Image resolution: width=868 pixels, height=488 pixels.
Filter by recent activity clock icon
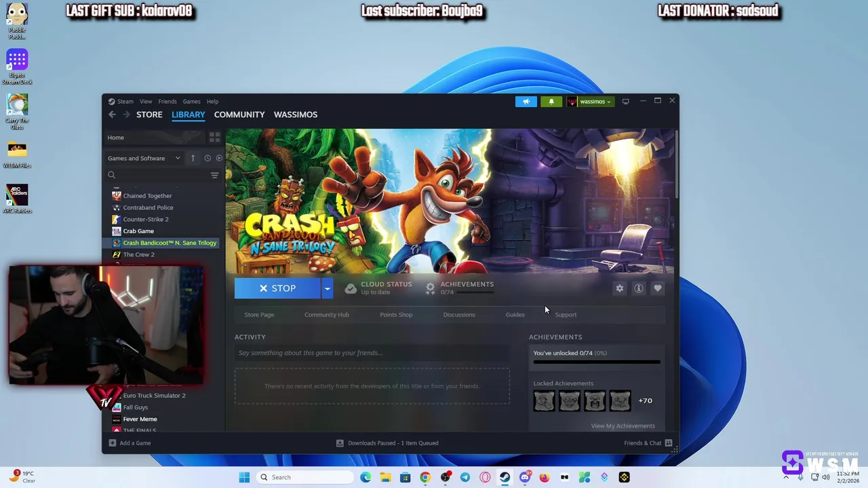pos(208,158)
